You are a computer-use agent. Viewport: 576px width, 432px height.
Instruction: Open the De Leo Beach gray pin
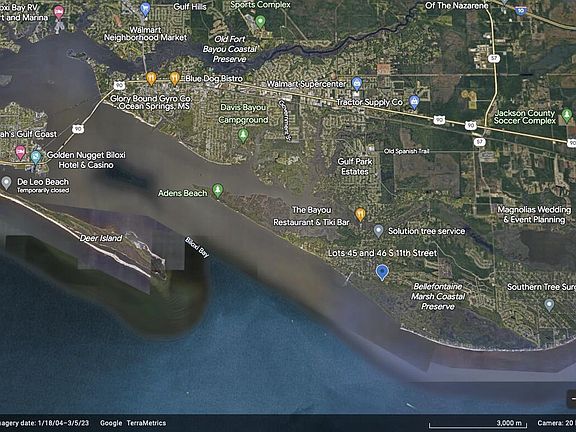(6, 183)
